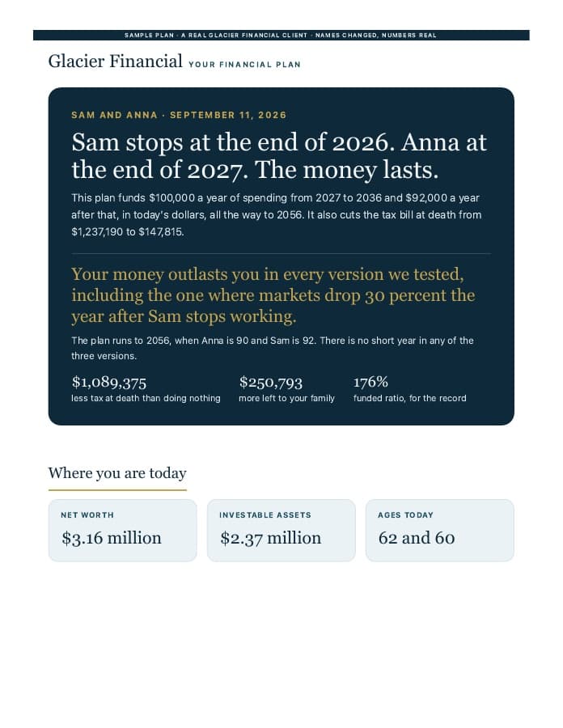Click the Glacier Financial logo text
The image size is (563, 728).
tap(115, 61)
